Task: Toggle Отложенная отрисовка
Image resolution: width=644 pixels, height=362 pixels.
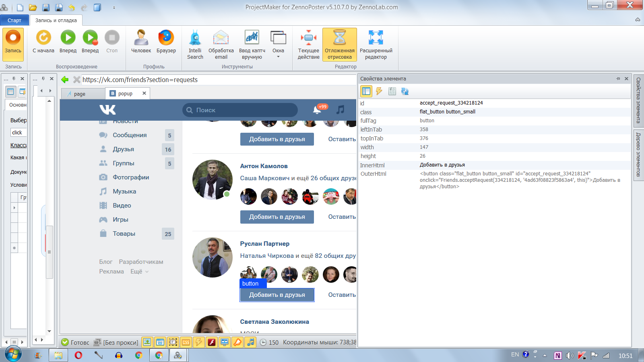Action: point(340,45)
